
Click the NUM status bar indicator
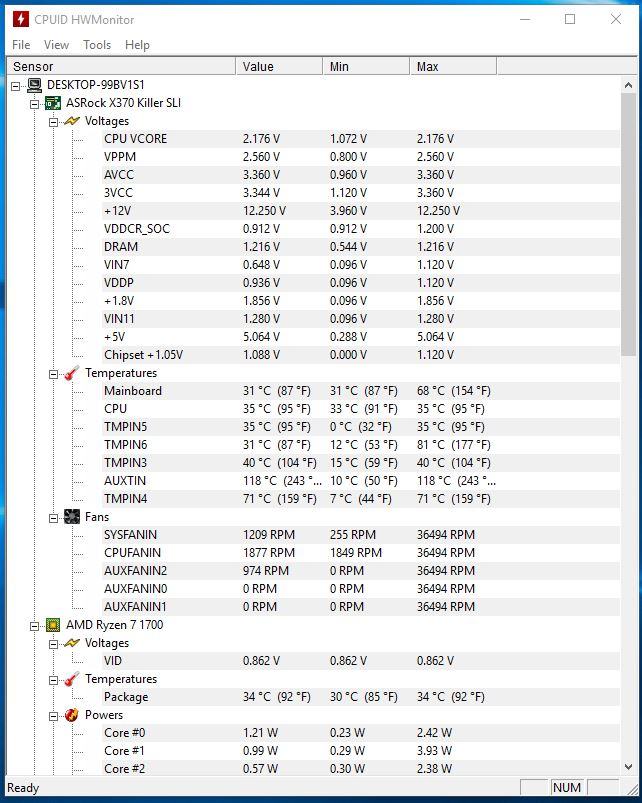point(567,788)
